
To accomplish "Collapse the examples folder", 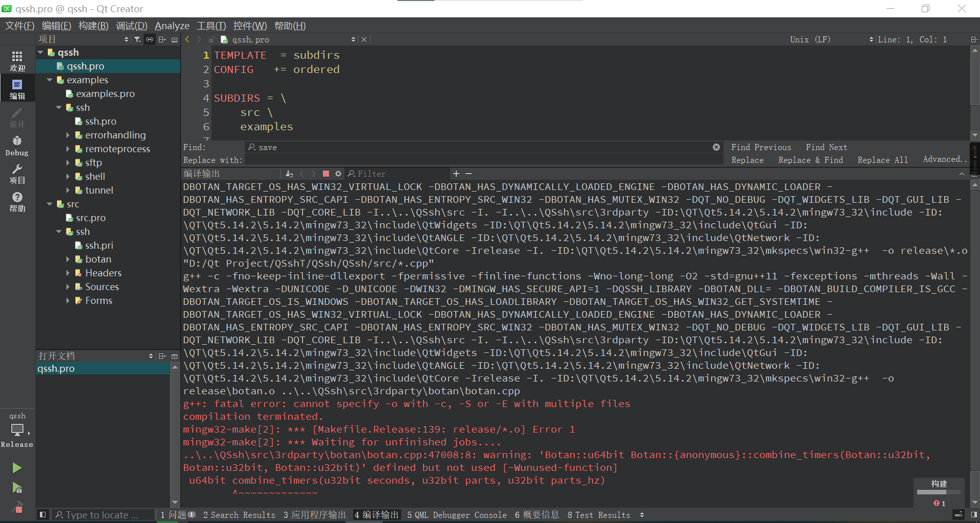I will pos(50,80).
